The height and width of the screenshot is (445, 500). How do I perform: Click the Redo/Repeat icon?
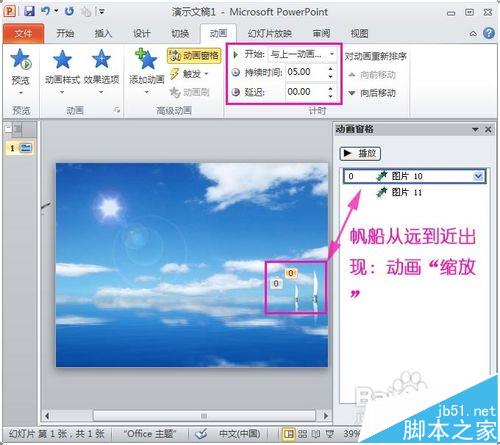[x=69, y=12]
